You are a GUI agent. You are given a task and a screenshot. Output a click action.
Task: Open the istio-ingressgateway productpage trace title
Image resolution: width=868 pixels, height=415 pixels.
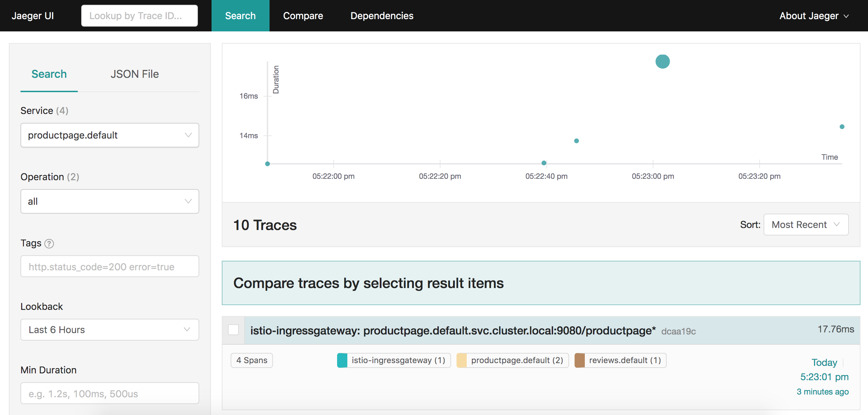click(452, 330)
